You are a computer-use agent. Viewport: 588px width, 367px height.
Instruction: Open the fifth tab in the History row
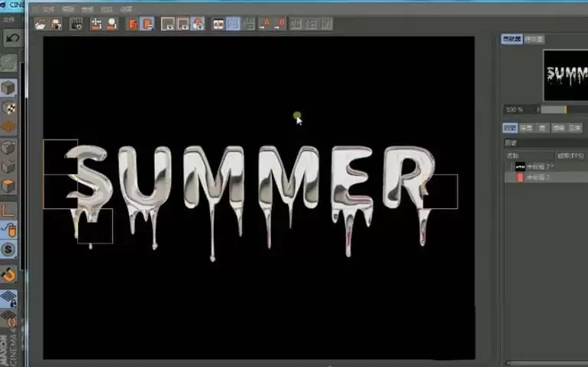(574, 128)
